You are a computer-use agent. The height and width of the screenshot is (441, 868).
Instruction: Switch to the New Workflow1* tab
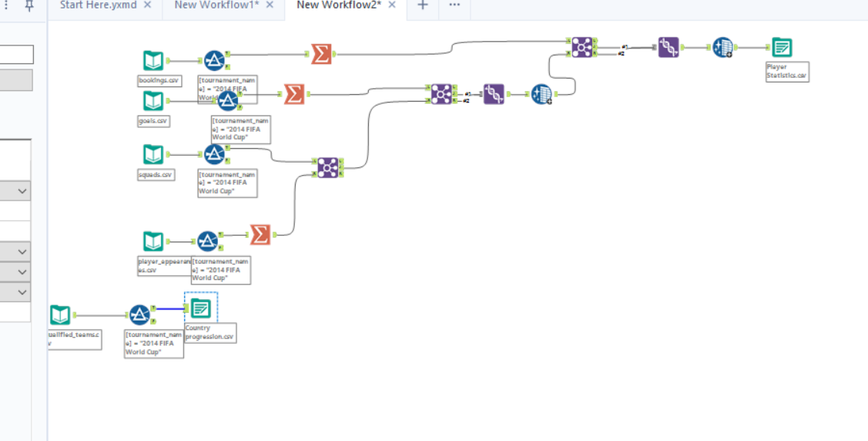(x=216, y=5)
